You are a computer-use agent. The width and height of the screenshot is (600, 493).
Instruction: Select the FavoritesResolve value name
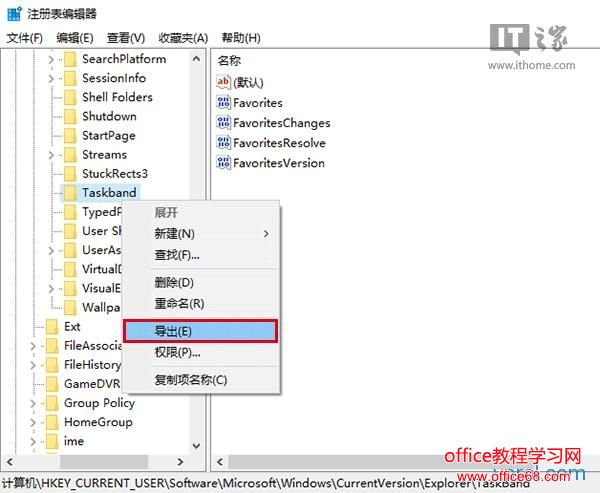pos(279,143)
